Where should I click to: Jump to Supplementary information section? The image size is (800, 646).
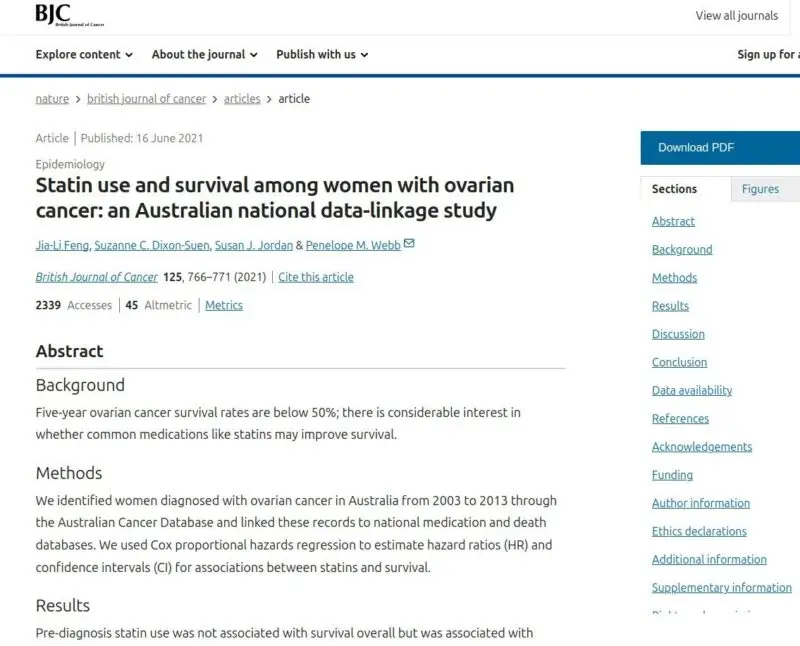click(x=722, y=587)
